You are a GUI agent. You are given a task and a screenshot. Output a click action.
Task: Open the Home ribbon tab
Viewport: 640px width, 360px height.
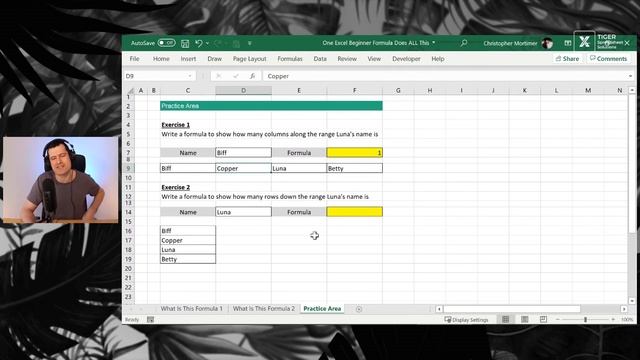(161, 59)
